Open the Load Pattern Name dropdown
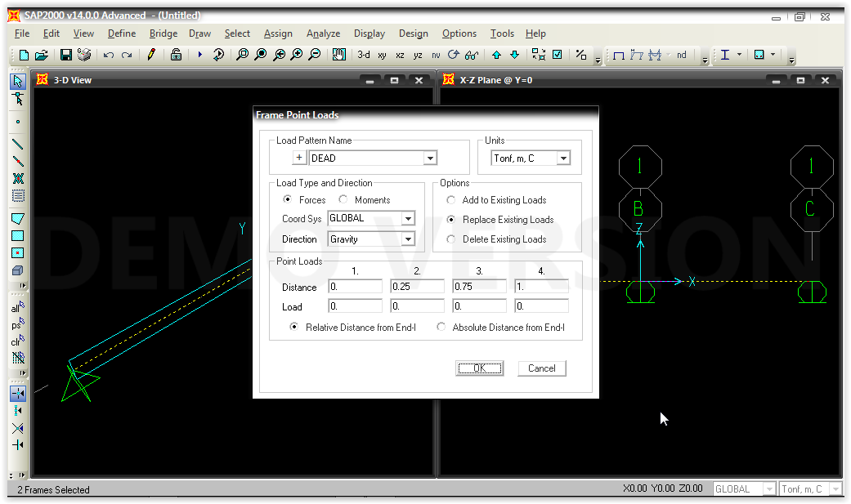851x504 pixels. [x=429, y=158]
